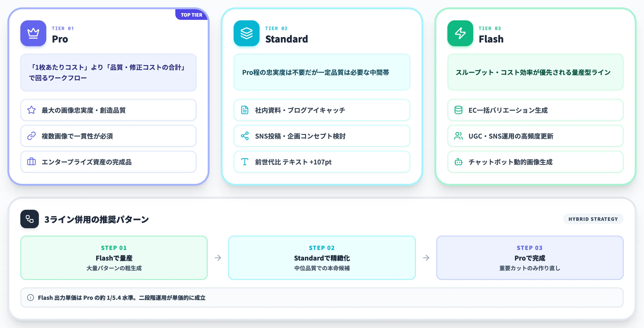Click the text 社内資料・ブログアイキャッチ
Screen dimensions: 644x328
point(300,110)
